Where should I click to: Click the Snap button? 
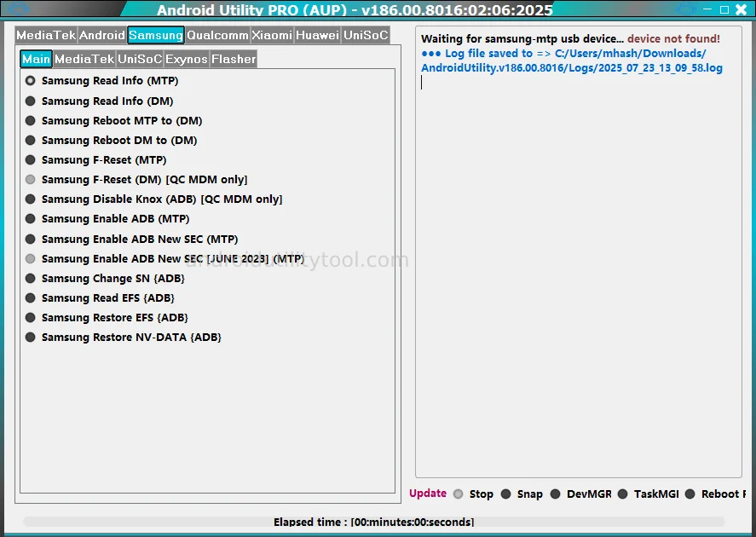(x=522, y=494)
